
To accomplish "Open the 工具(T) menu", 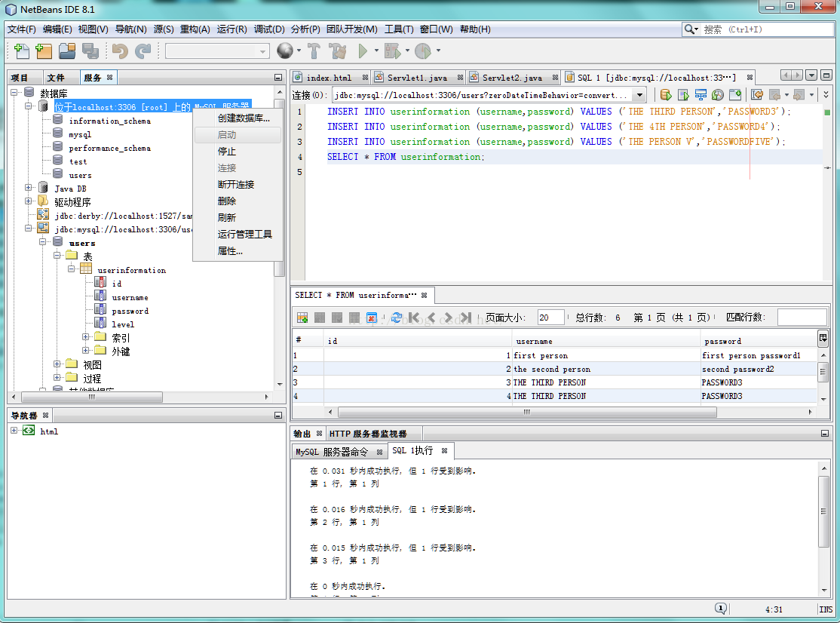I will pyautogui.click(x=399, y=29).
